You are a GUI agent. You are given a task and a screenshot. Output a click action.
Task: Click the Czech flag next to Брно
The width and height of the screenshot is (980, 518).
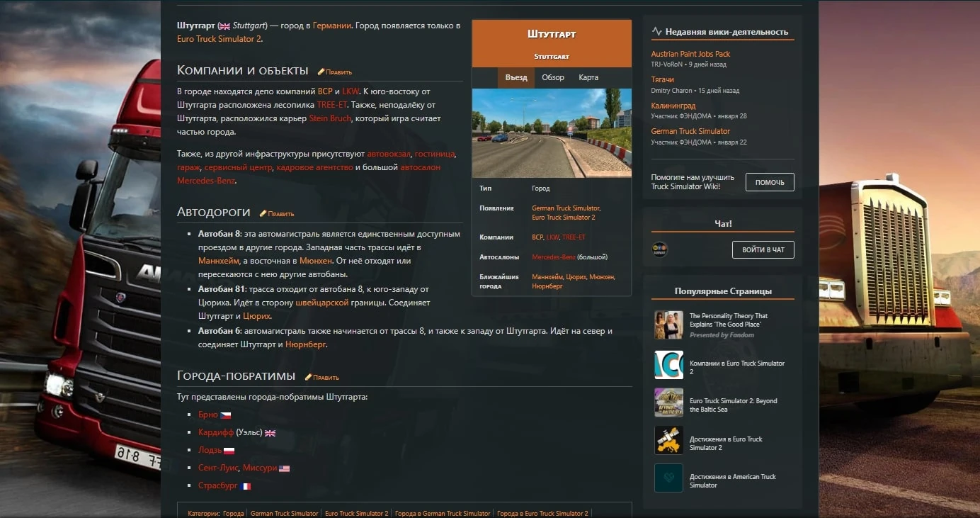click(225, 415)
